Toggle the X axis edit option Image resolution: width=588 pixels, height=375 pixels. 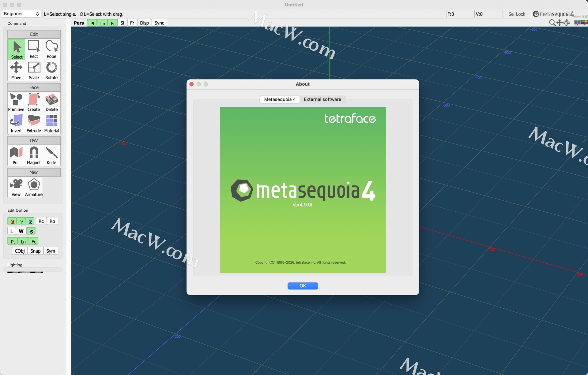tap(12, 221)
